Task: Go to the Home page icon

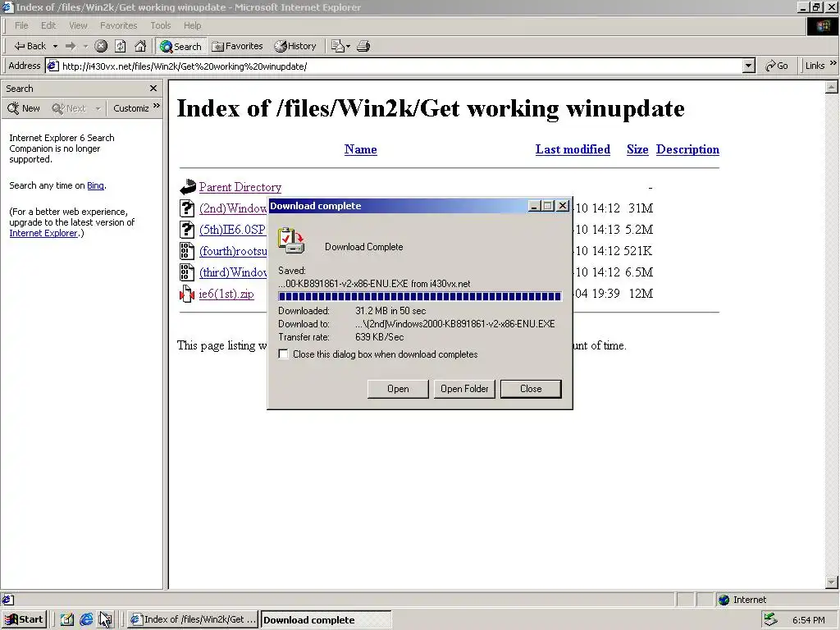Action: (x=140, y=46)
